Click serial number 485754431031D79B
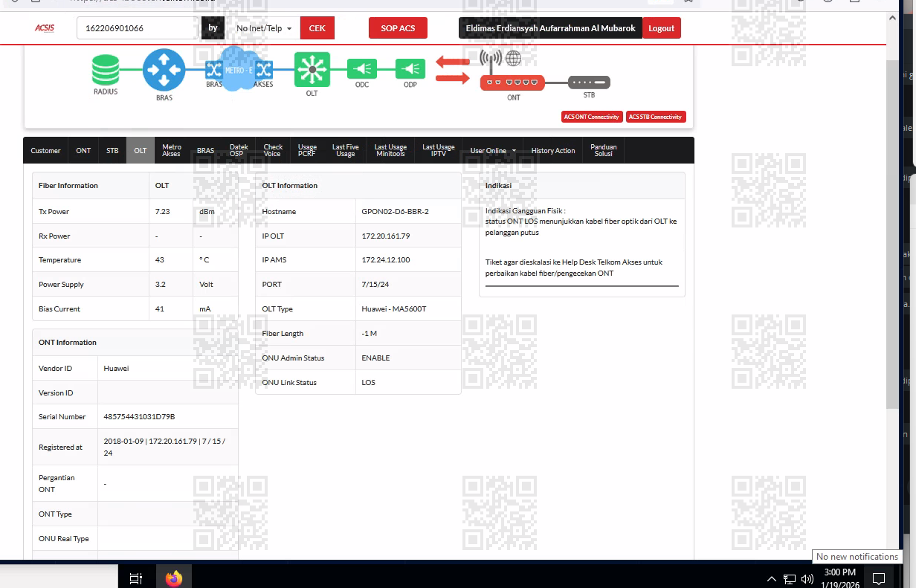This screenshot has width=916, height=588. point(139,417)
